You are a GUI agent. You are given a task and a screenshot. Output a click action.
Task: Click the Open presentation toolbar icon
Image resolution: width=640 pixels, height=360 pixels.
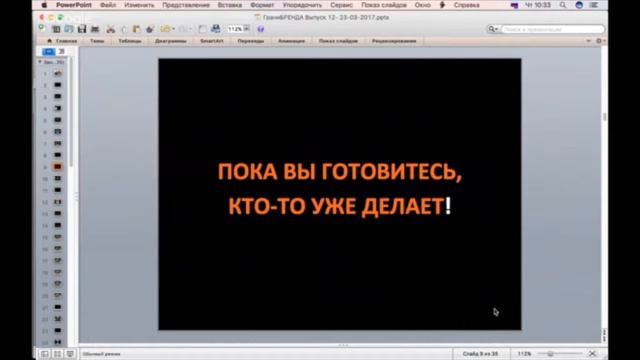point(69,29)
